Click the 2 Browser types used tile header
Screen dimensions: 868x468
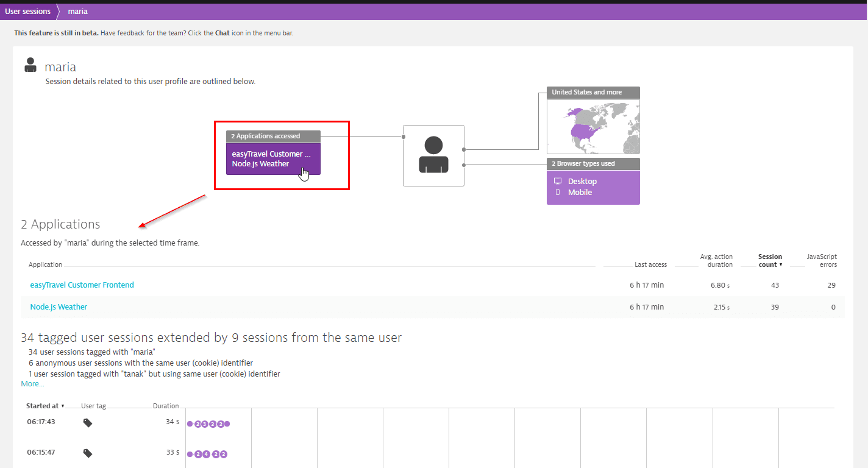pyautogui.click(x=593, y=163)
